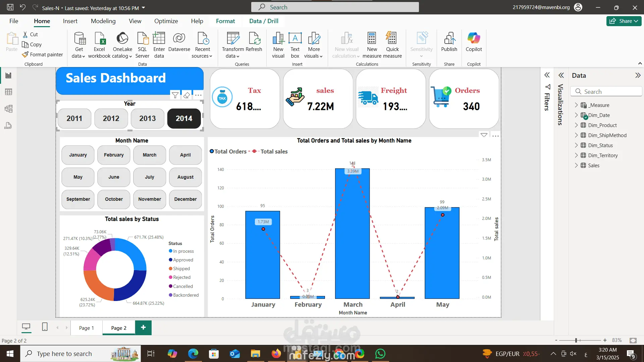This screenshot has height=362, width=644.
Task: Select the December month slicer
Action: click(x=185, y=199)
